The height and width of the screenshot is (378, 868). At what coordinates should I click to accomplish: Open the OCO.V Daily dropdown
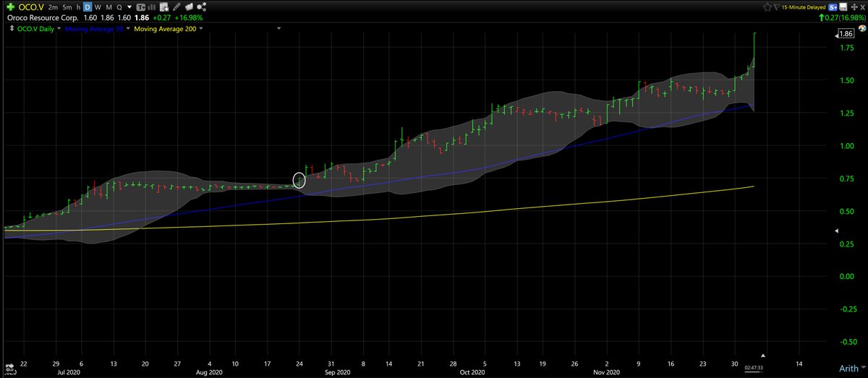[59, 29]
